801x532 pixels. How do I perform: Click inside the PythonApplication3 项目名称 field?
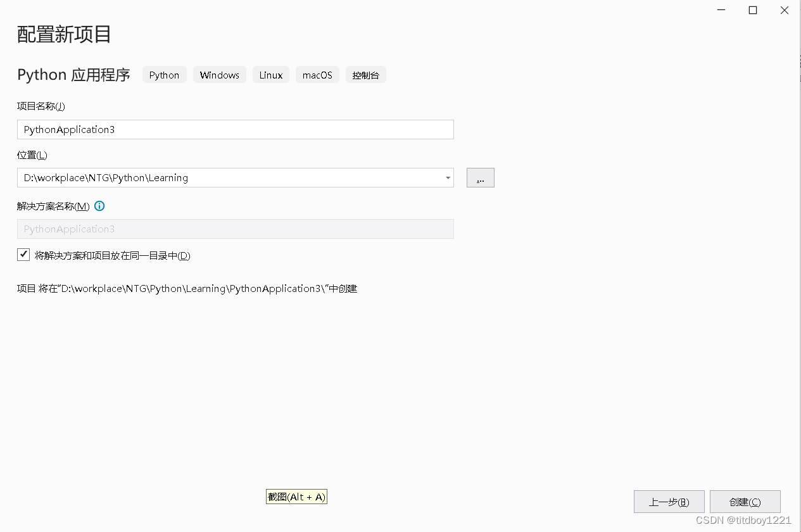pyautogui.click(x=234, y=129)
